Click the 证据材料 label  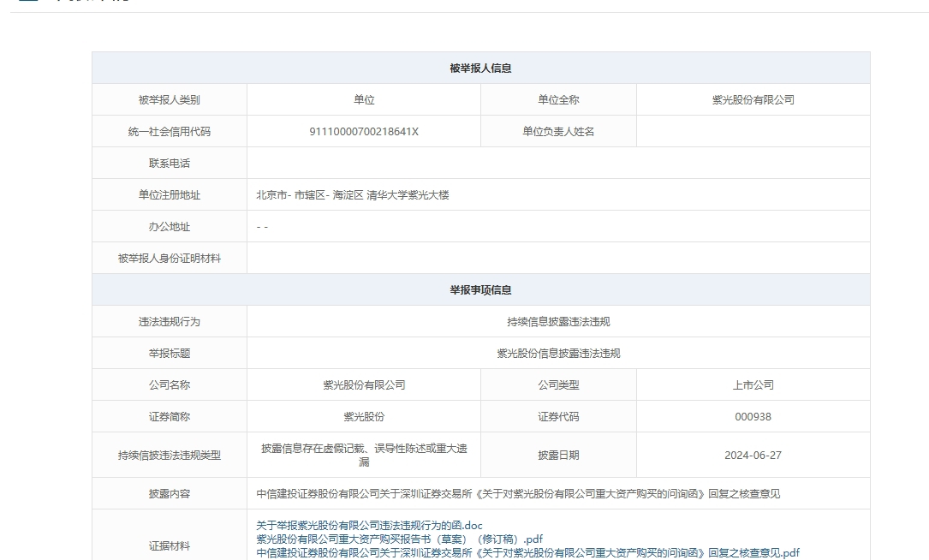[x=170, y=545]
